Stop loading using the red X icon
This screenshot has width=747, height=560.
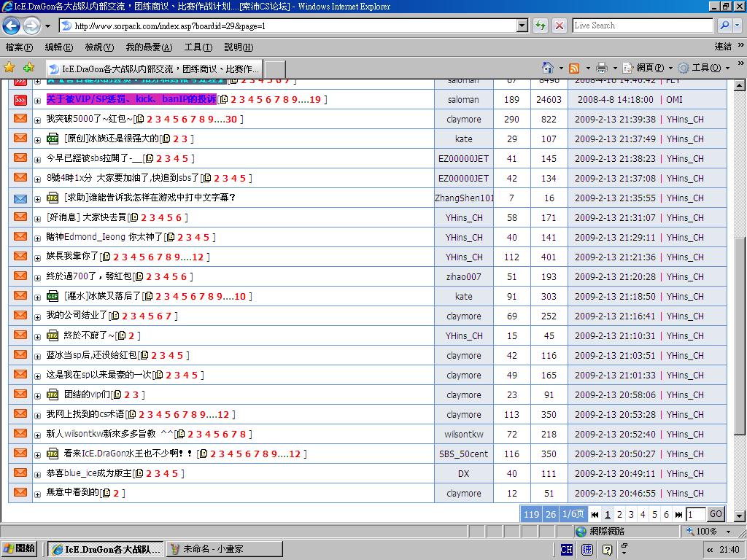tap(560, 26)
